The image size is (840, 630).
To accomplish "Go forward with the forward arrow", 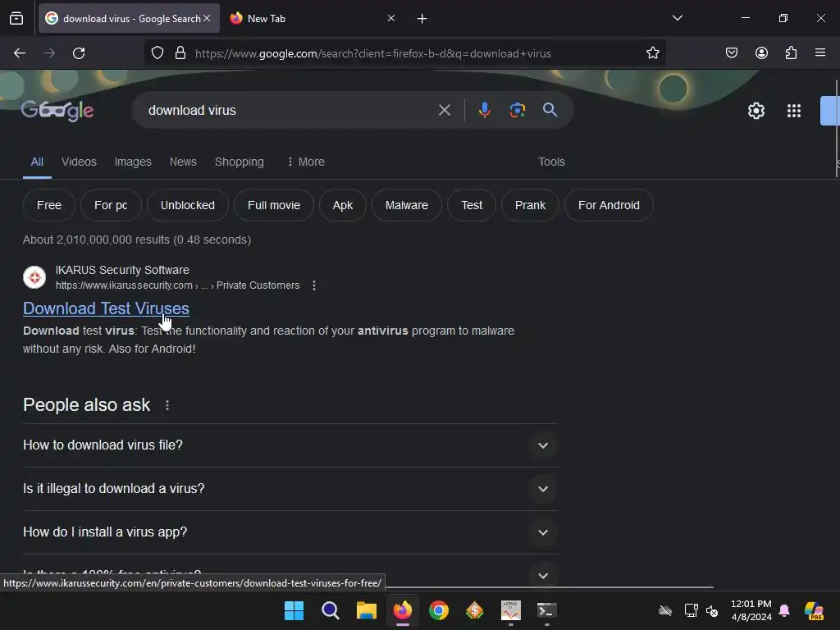I will tap(49, 53).
